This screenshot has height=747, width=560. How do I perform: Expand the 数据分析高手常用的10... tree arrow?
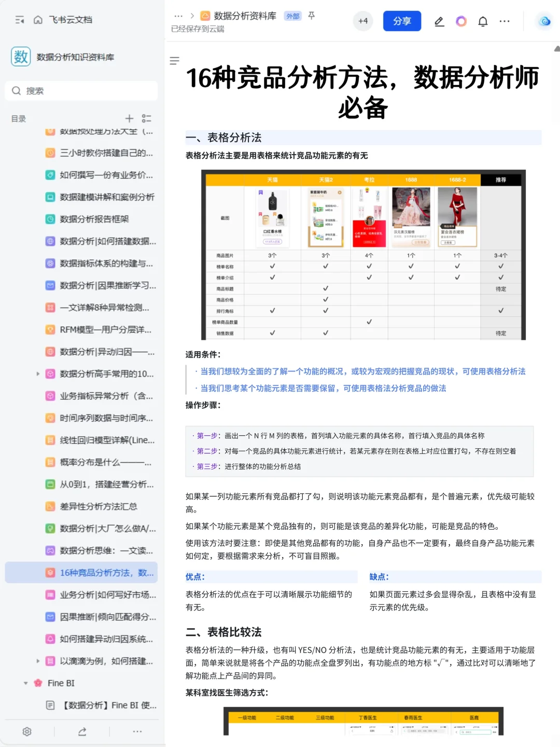click(x=38, y=374)
